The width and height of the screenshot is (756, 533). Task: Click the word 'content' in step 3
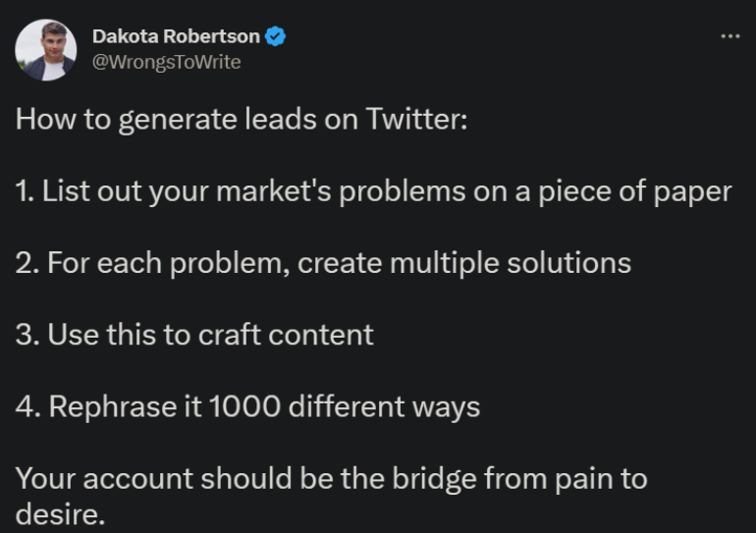[321, 336]
